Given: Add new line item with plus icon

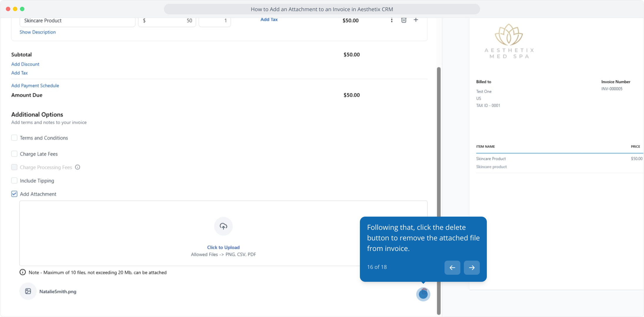Looking at the screenshot, I should (416, 20).
